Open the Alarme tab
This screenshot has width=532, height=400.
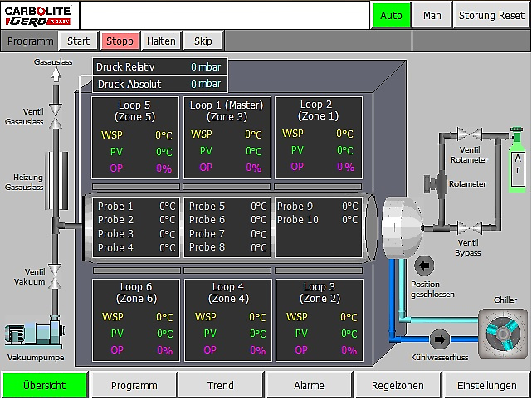coord(309,385)
